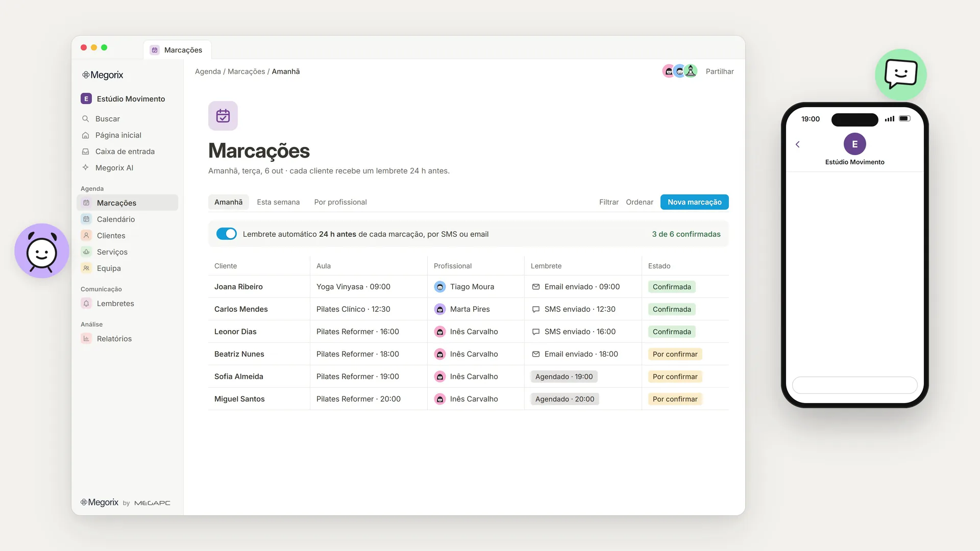Open the Estúdio Movimento workspace switcher
The height and width of the screenshot is (551, 980).
click(124, 99)
